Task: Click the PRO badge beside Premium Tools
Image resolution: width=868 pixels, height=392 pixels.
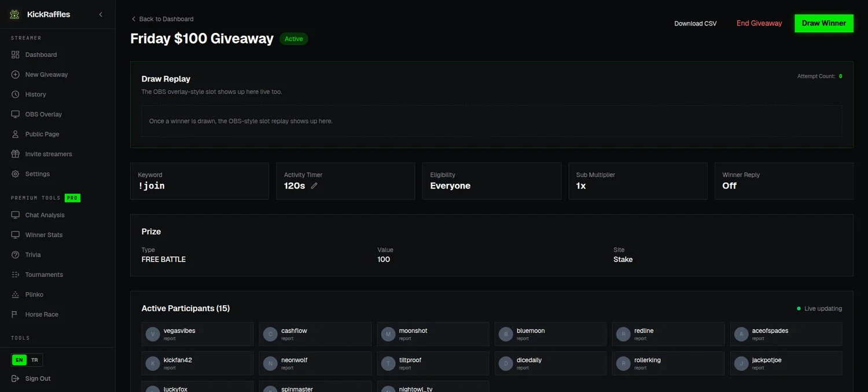Action: click(x=72, y=198)
